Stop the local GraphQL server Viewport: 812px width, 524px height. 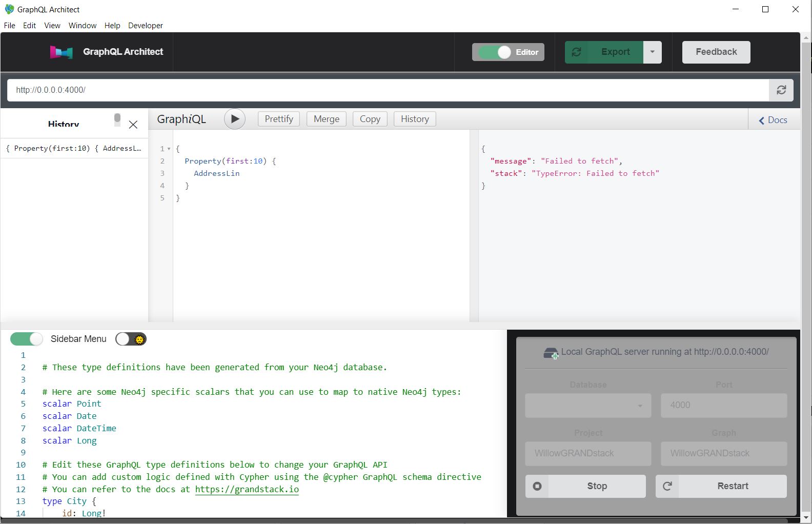pyautogui.click(x=585, y=486)
